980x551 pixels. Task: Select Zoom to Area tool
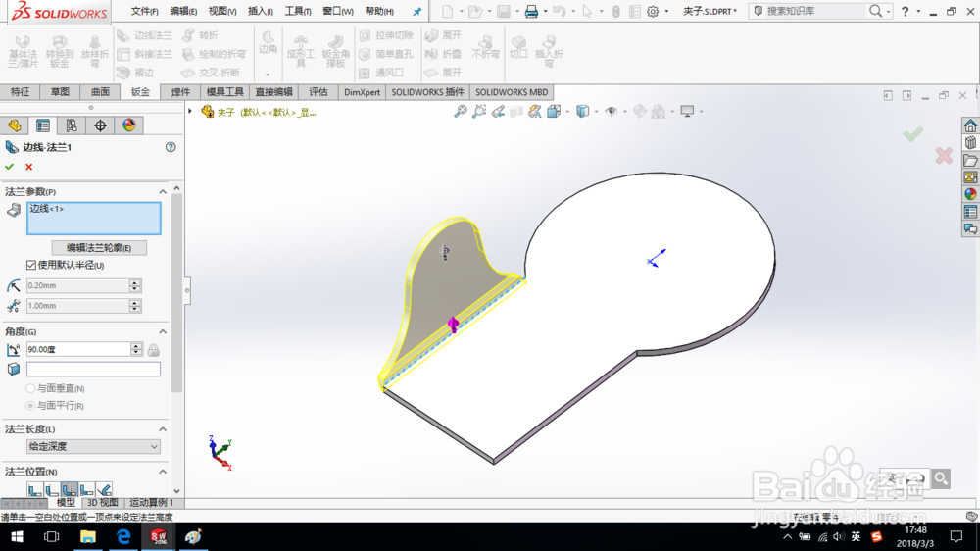tap(479, 112)
